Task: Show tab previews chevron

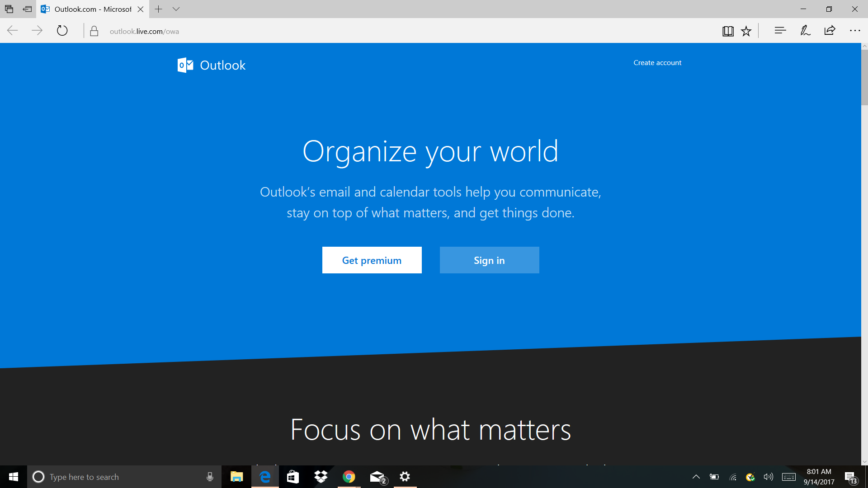Action: coord(176,9)
